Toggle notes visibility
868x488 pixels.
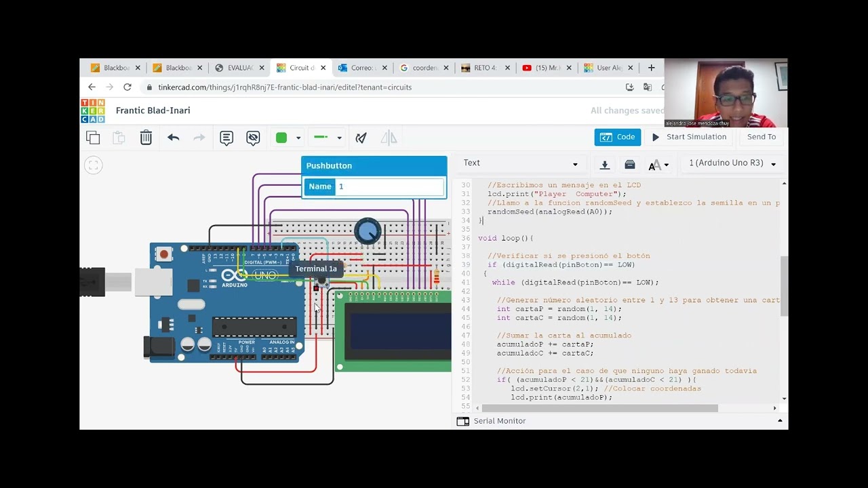[x=253, y=138]
